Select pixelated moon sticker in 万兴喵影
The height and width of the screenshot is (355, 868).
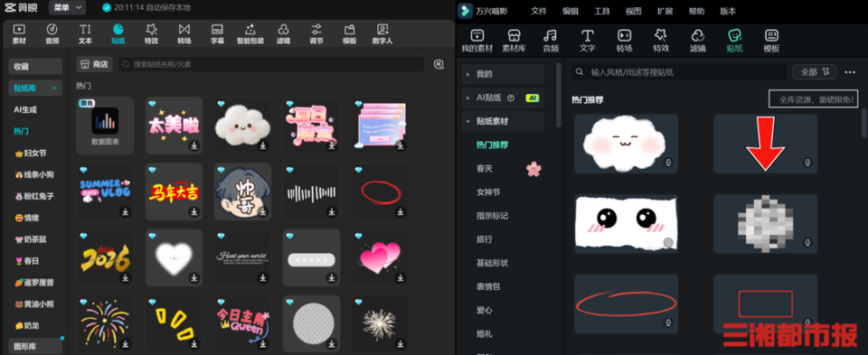765,223
